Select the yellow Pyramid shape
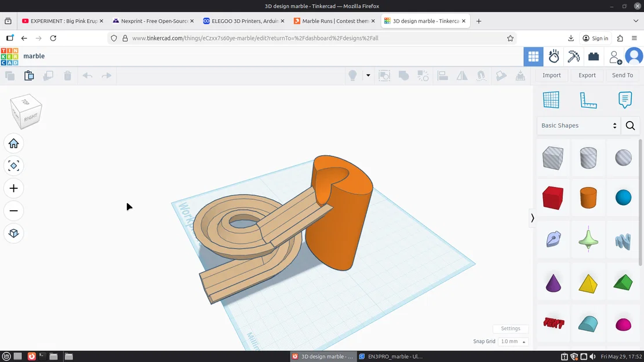Image resolution: width=644 pixels, height=362 pixels. pyautogui.click(x=588, y=284)
